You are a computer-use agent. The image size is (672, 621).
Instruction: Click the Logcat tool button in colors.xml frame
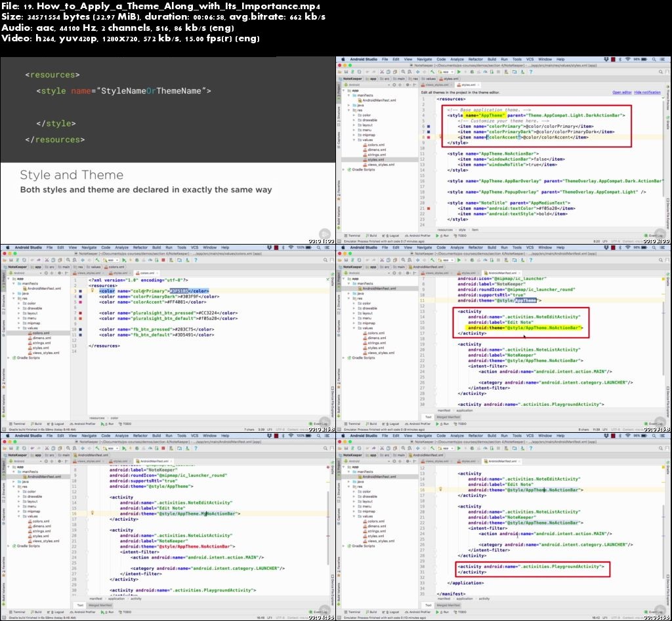pos(56,424)
